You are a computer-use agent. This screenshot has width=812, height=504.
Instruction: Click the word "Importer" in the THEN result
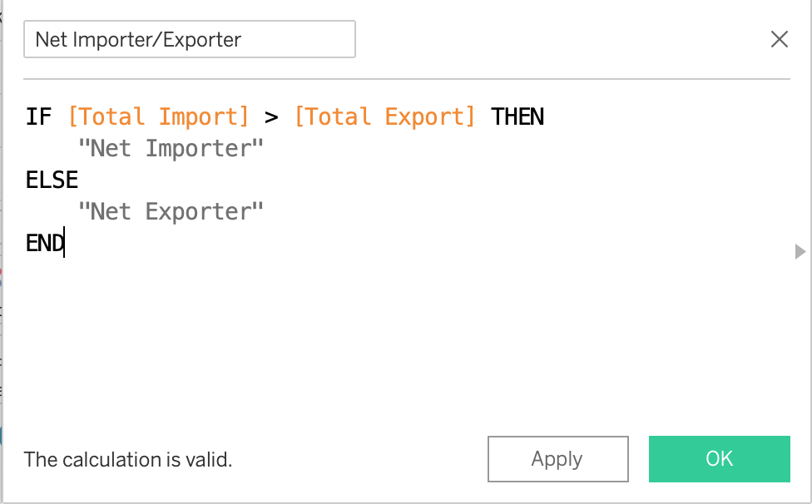pyautogui.click(x=203, y=148)
